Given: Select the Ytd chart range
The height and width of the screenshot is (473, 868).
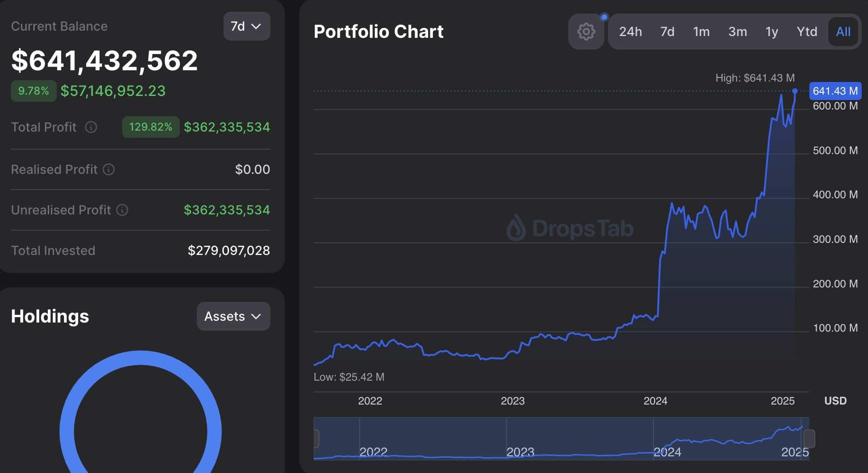Looking at the screenshot, I should [x=807, y=32].
